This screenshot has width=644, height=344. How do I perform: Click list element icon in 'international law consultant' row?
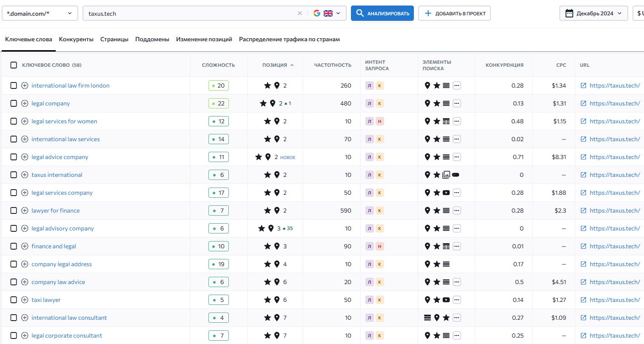click(x=427, y=318)
